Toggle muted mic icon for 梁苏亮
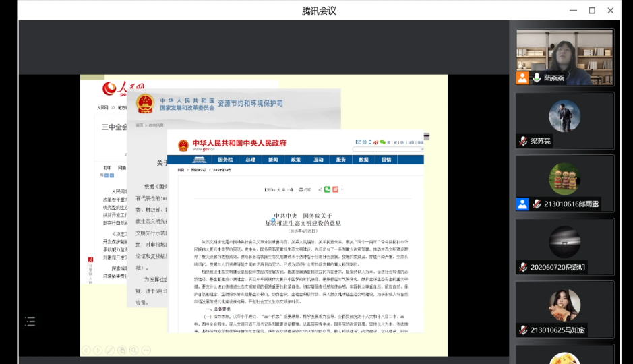Viewport: 633px width, 364px height. pos(522,141)
